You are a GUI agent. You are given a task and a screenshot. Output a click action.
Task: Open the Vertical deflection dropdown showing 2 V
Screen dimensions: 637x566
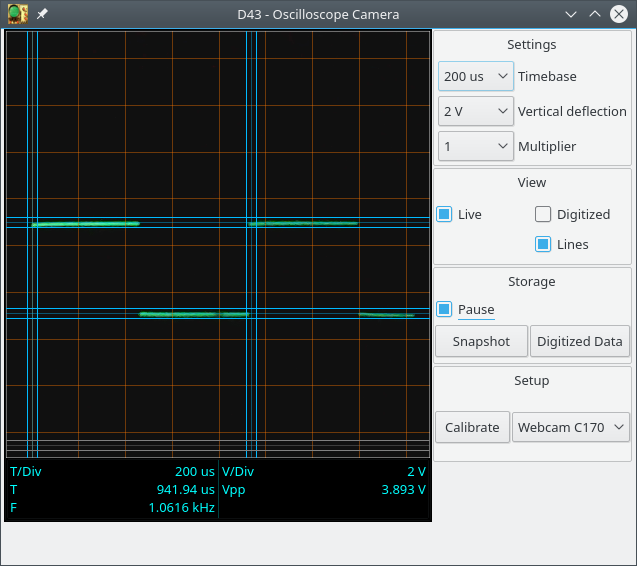pos(476,111)
